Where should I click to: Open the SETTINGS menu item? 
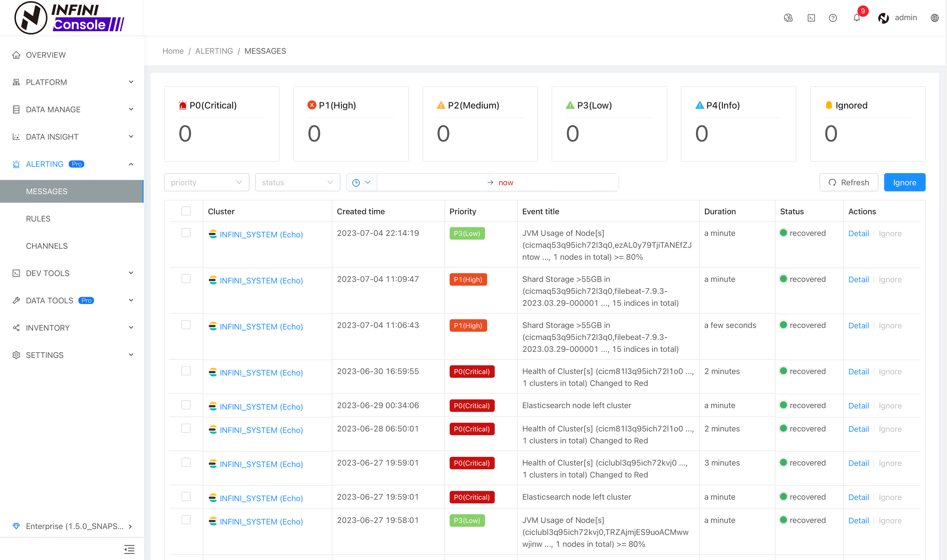click(72, 355)
